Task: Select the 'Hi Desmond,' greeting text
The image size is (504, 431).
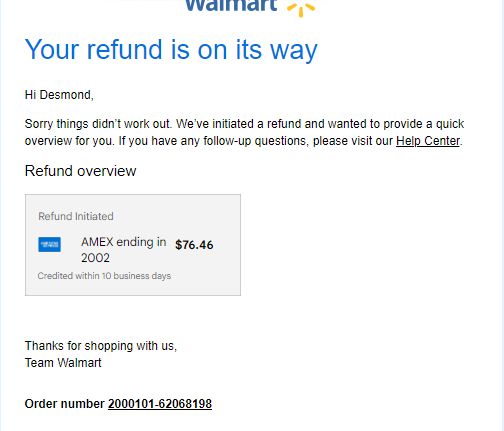Action: click(x=59, y=95)
